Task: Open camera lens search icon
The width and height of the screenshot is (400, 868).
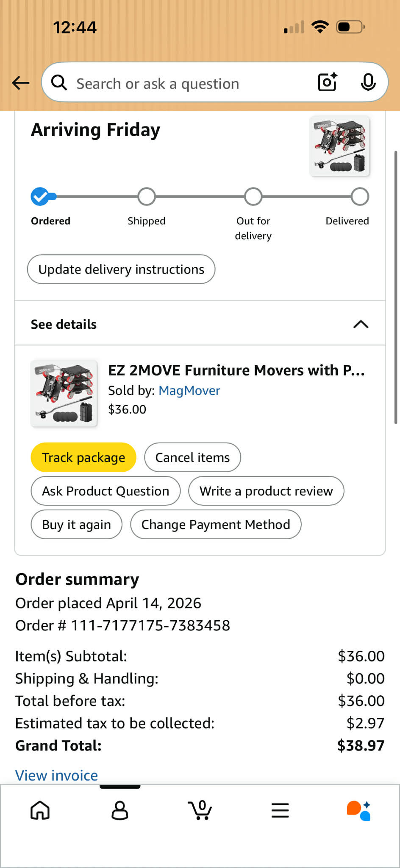Action: pos(328,82)
